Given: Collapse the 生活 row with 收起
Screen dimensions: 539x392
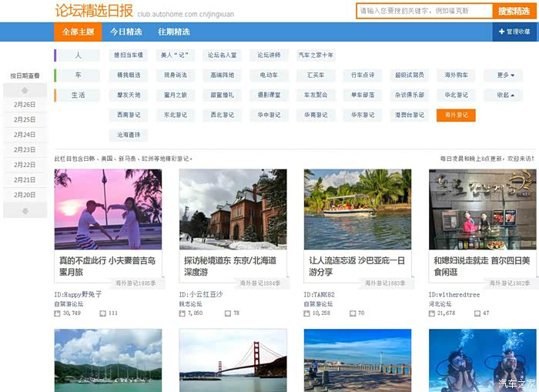Looking at the screenshot, I should 504,95.
